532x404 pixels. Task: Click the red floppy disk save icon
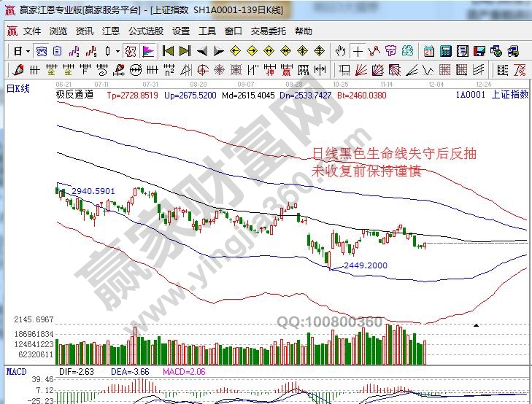click(479, 51)
